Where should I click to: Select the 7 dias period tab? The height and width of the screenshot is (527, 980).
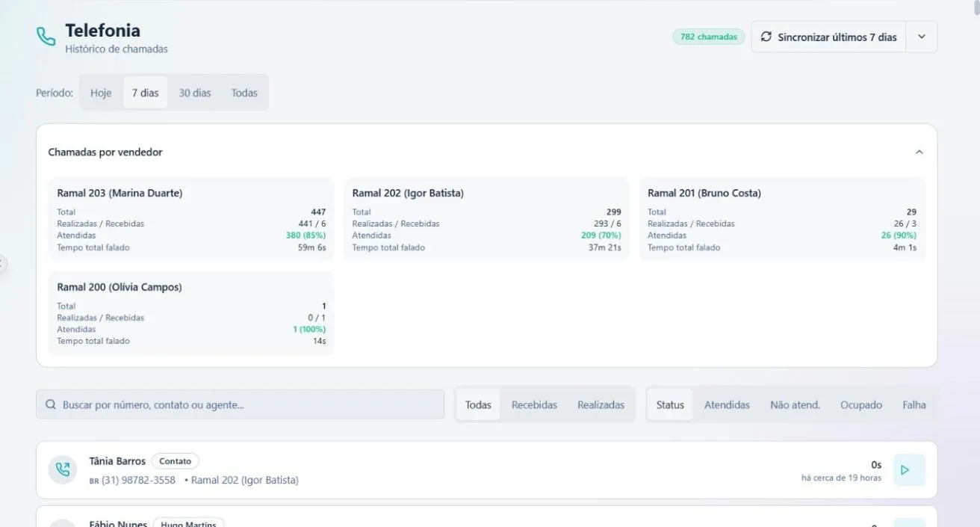146,93
